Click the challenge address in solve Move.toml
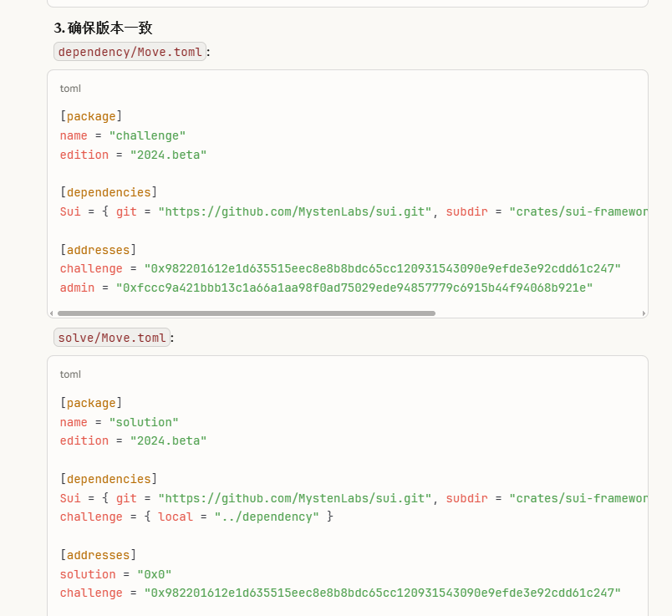The width and height of the screenshot is (672, 616). point(383,593)
